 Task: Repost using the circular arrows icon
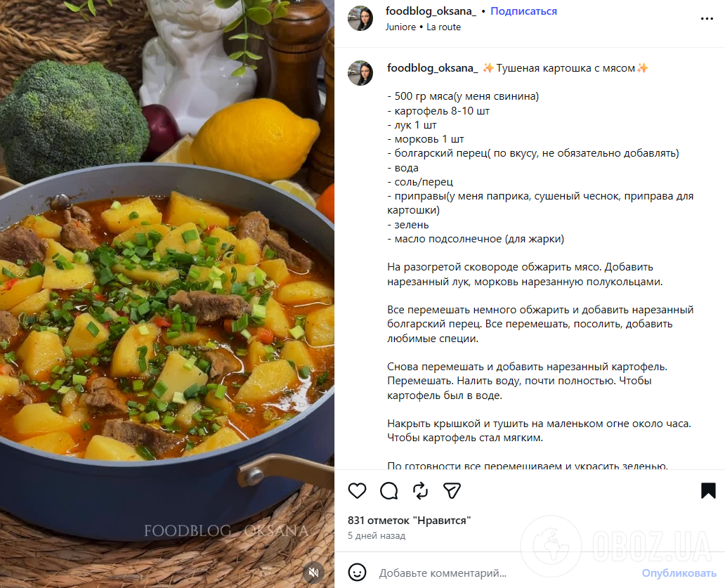click(421, 491)
